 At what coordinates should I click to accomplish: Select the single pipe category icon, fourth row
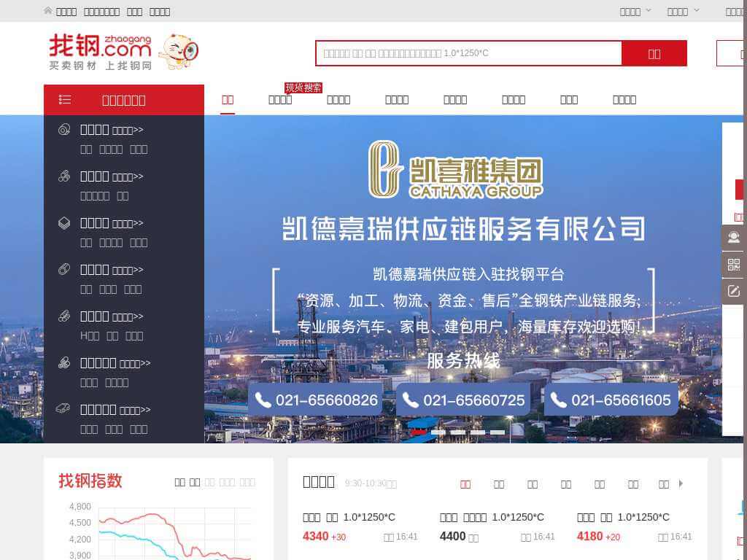(64, 270)
